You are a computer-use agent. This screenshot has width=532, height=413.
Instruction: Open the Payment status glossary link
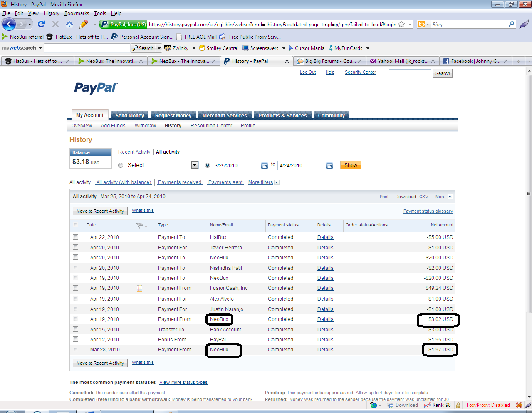[x=428, y=211]
